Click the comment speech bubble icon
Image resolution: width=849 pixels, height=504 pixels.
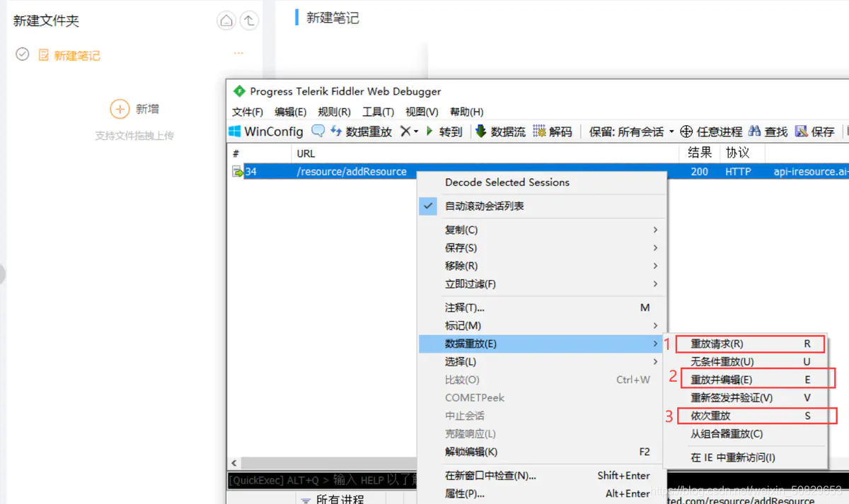(318, 131)
